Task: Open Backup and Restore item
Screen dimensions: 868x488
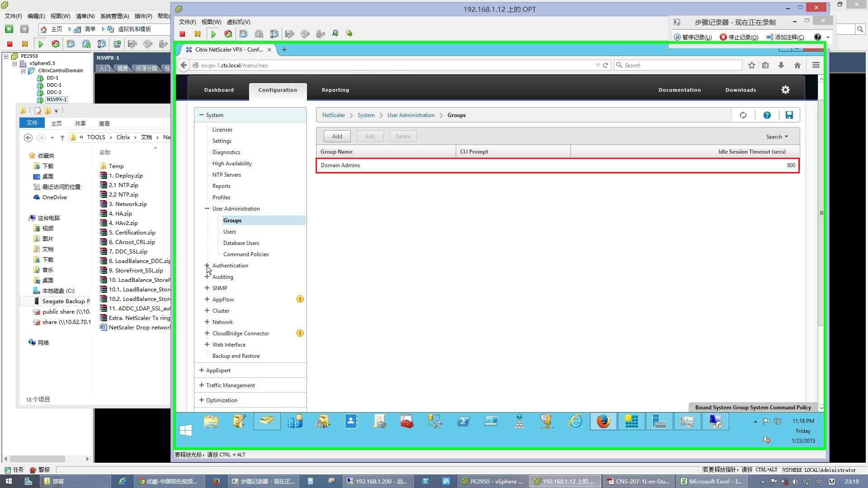Action: pos(236,356)
